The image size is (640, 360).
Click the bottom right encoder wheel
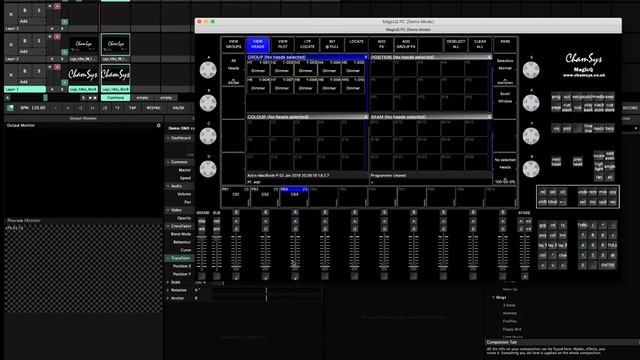coord(531,169)
